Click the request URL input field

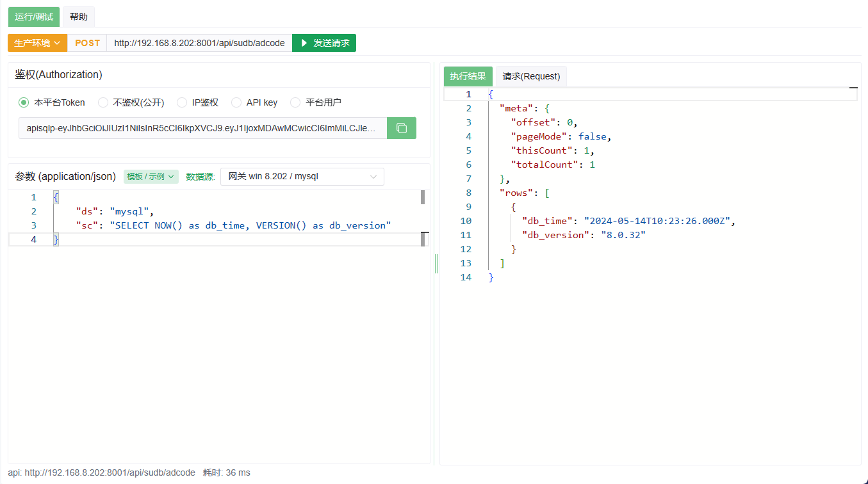tap(199, 43)
